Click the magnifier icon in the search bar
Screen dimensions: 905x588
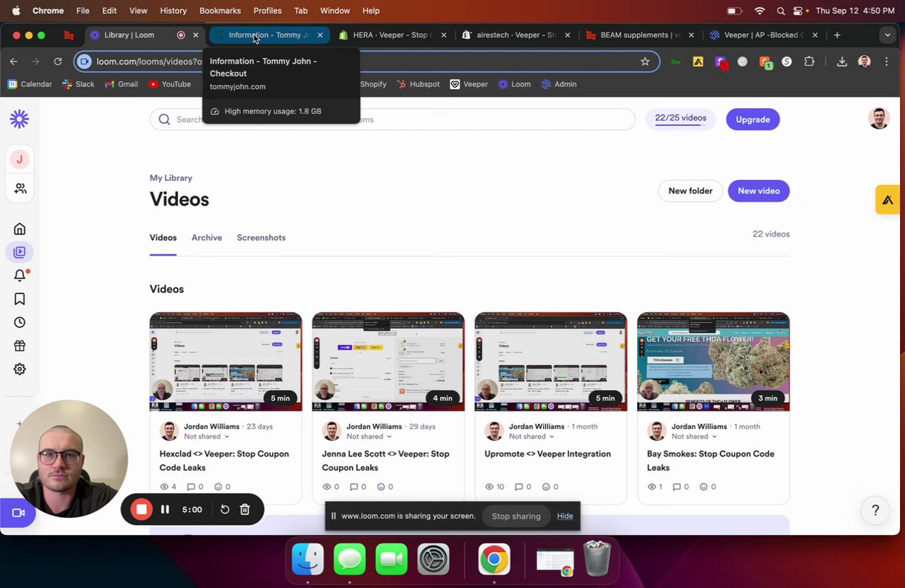coord(164,119)
